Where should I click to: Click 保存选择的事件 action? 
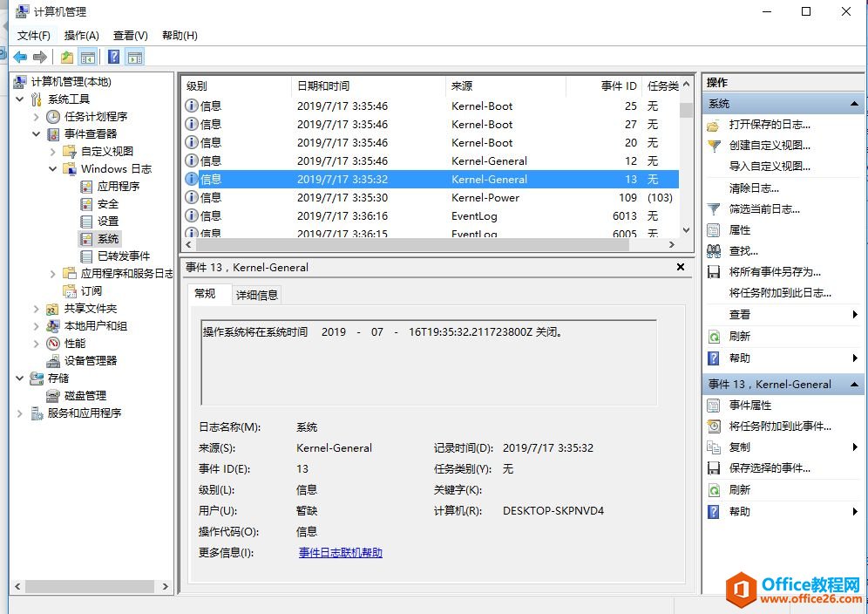tap(770, 468)
